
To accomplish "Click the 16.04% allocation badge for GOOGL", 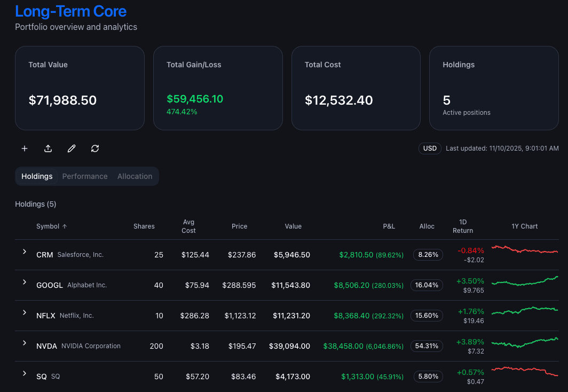I will (x=427, y=285).
